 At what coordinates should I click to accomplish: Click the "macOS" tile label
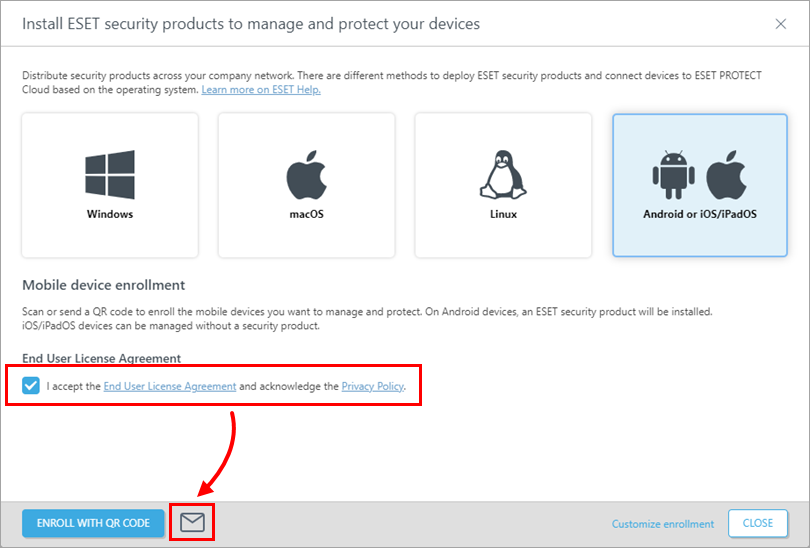coord(306,214)
